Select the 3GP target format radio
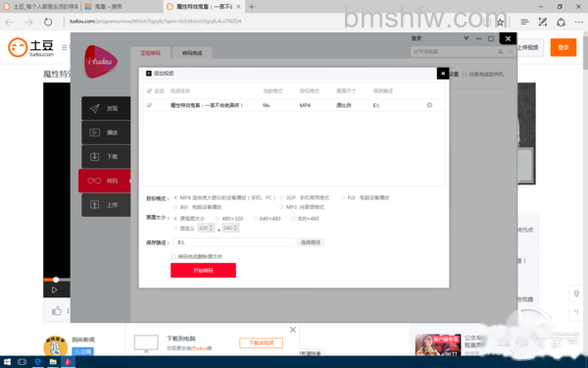Image resolution: width=588 pixels, height=368 pixels. point(281,197)
